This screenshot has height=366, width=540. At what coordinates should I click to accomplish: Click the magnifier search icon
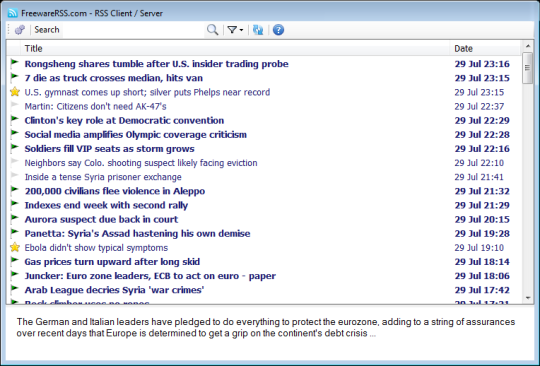click(x=212, y=30)
